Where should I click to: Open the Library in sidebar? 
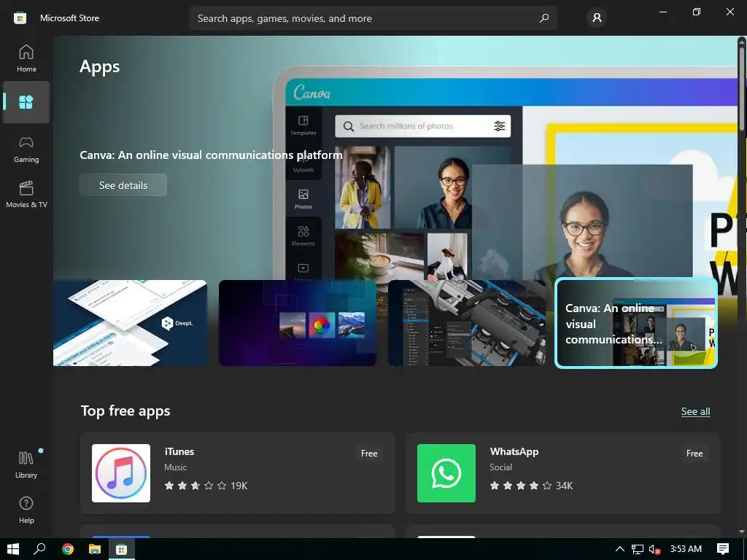click(x=26, y=464)
